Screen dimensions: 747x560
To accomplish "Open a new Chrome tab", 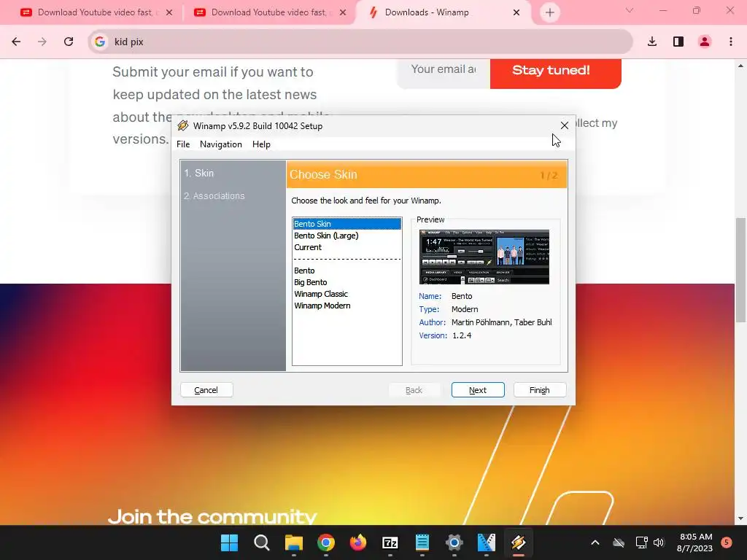I will coord(550,13).
